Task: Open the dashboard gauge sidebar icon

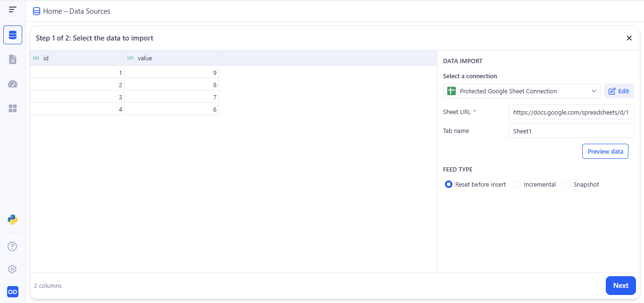Action: click(13, 84)
